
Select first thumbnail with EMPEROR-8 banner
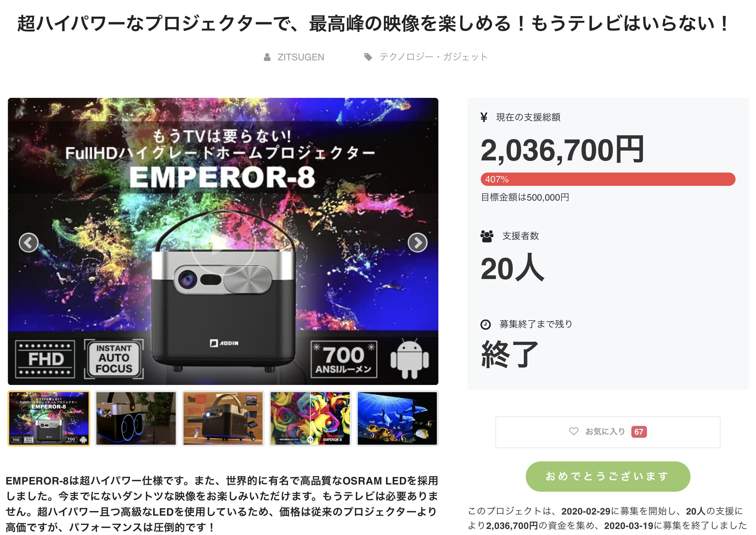tap(49, 418)
